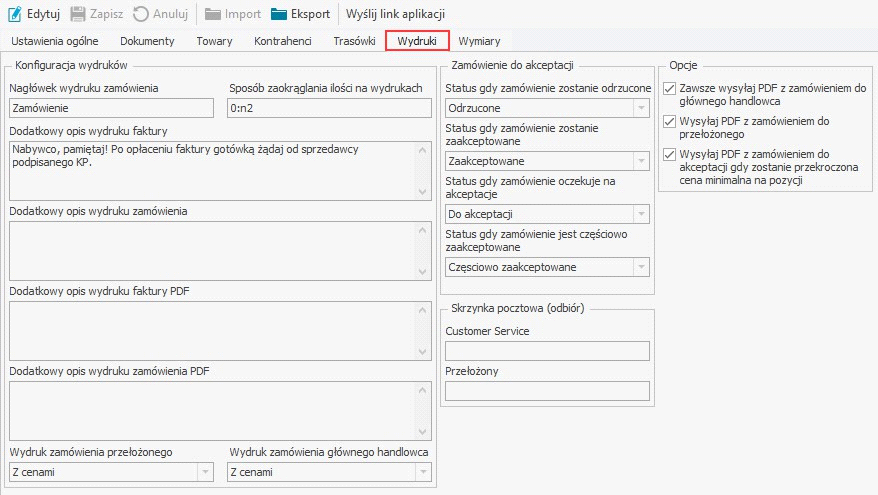The image size is (878, 495).
Task: Click scroll-up arrow in faktury PDF description box
Action: (423, 310)
